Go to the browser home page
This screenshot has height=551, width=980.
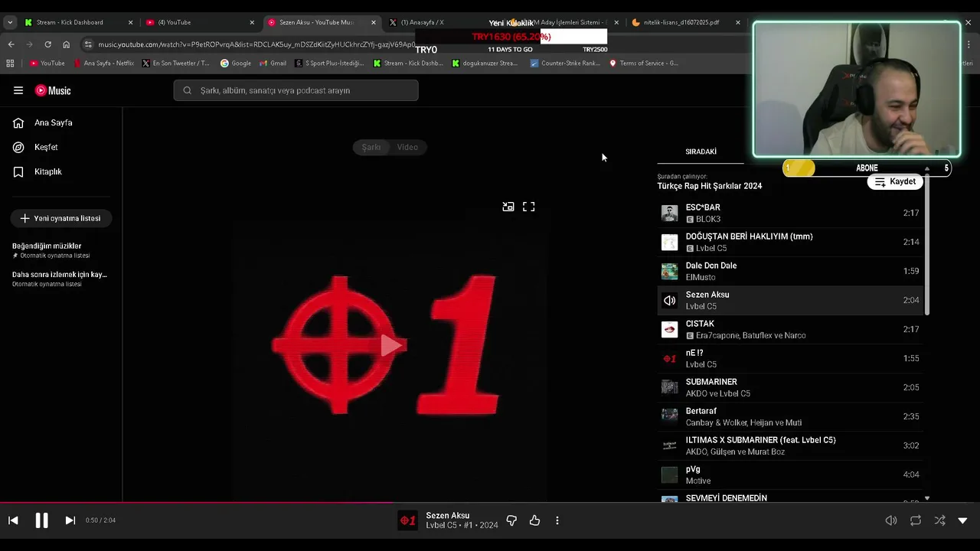click(x=66, y=44)
